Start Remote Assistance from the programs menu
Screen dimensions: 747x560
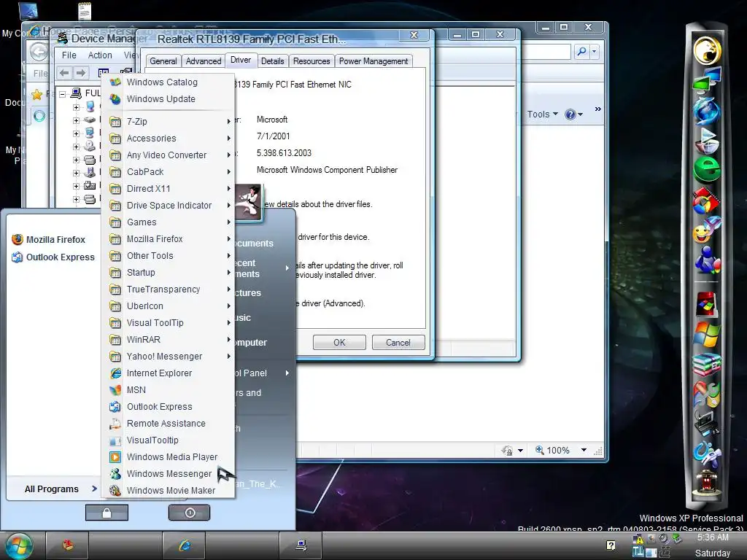[x=169, y=424]
